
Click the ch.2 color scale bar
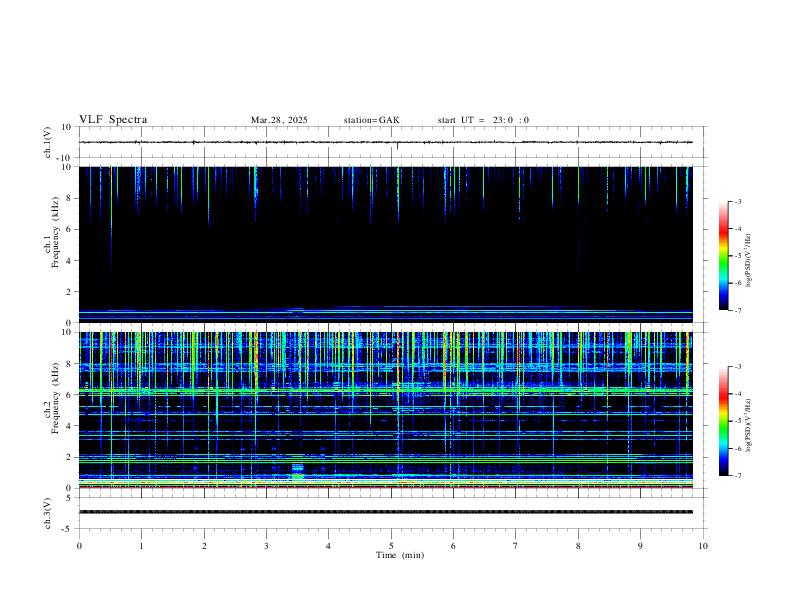click(x=723, y=421)
